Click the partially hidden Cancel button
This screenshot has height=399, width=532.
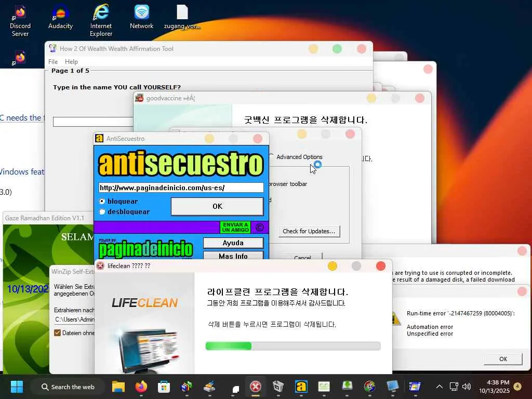tap(302, 257)
